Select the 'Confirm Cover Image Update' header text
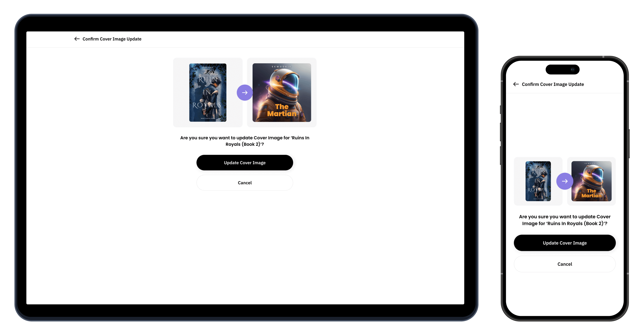Viewport: 644px width, 335px height. [x=112, y=39]
